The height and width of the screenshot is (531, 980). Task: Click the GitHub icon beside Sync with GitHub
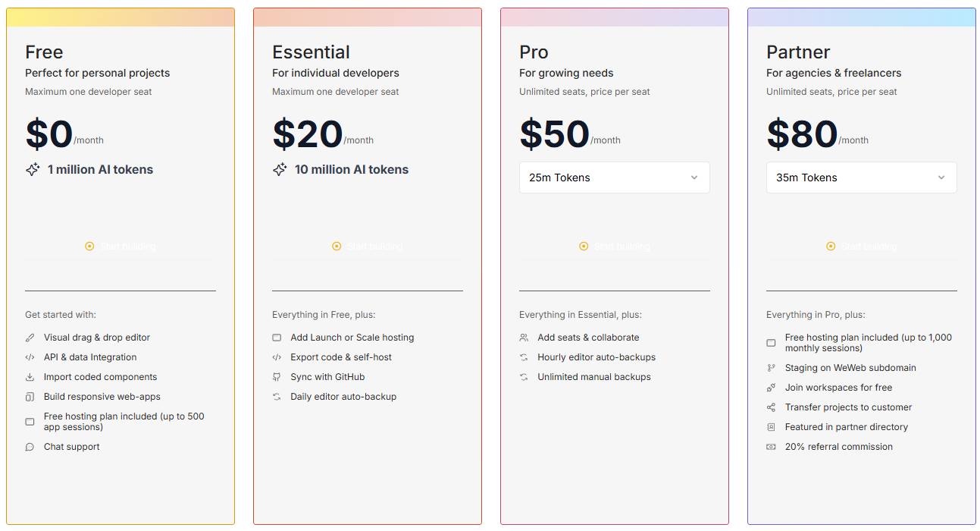coord(277,376)
